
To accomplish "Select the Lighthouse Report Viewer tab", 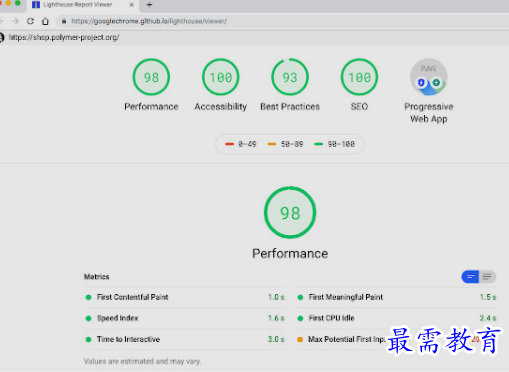I will (x=82, y=5).
